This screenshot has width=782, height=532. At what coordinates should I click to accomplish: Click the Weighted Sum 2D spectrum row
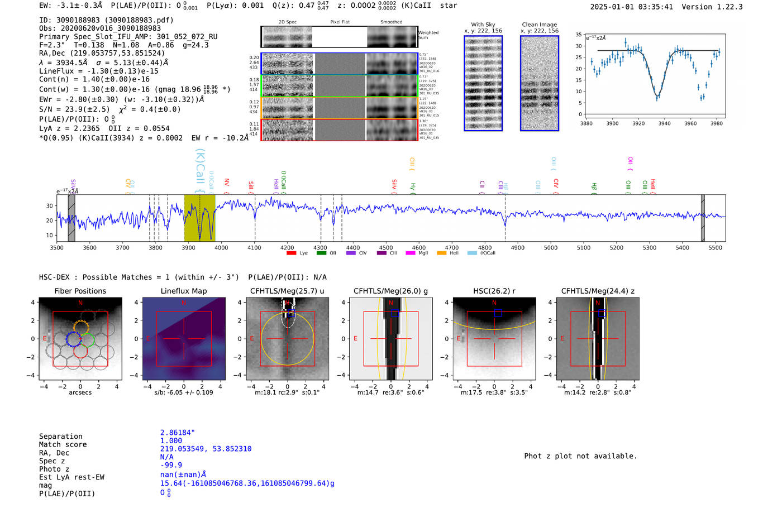[339, 37]
